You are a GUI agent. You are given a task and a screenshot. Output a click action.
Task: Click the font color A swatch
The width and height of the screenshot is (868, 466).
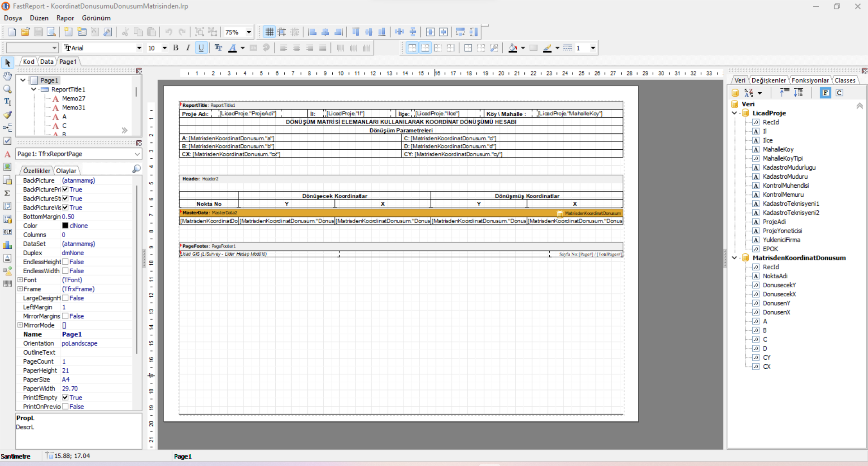(x=232, y=48)
